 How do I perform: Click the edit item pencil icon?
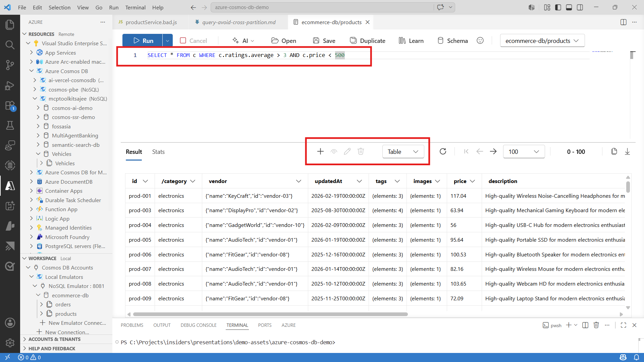click(347, 152)
